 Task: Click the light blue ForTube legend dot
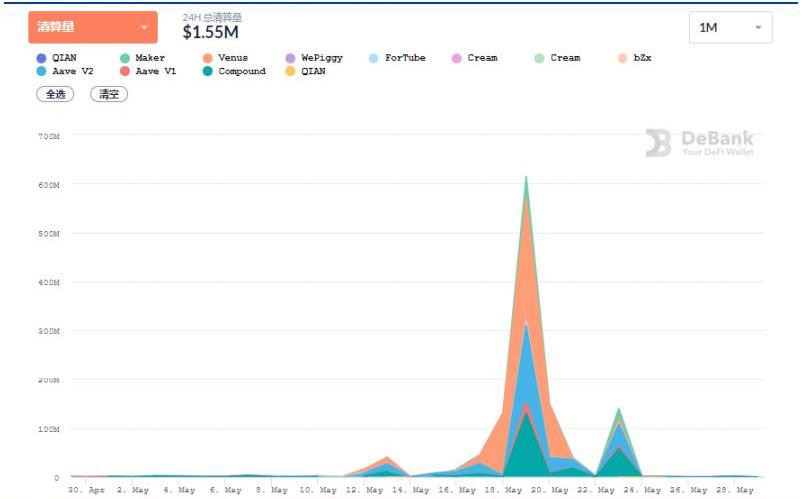[x=373, y=58]
